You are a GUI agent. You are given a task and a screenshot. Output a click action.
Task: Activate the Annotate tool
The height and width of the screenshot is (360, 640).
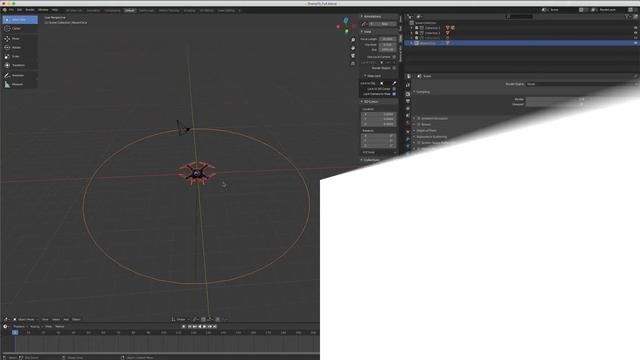click(20, 76)
